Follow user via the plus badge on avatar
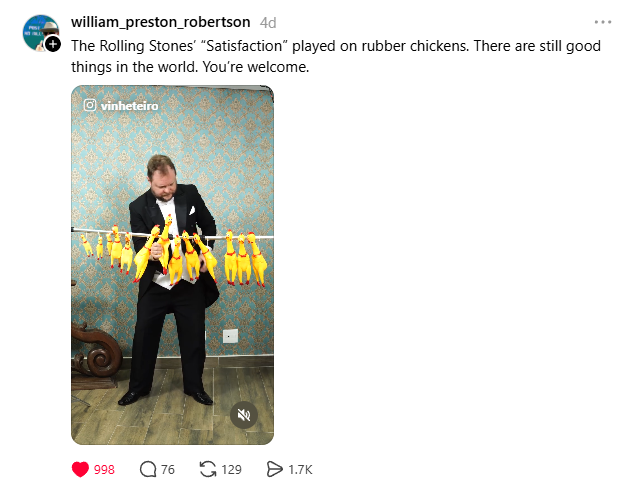Image resolution: width=627 pixels, height=492 pixels. pos(53,44)
